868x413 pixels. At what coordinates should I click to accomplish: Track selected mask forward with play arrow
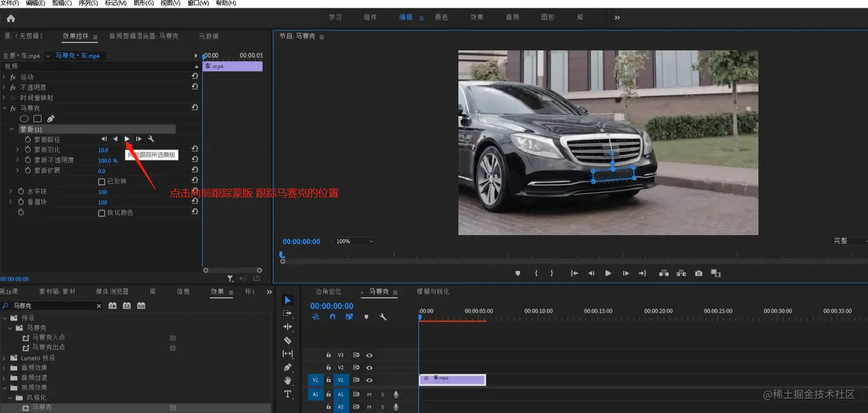pos(127,139)
